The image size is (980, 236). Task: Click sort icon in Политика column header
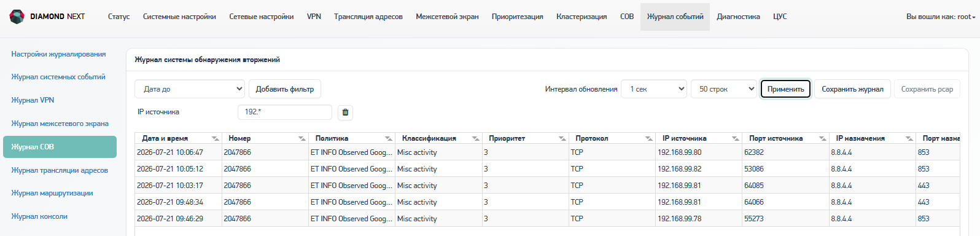coord(388,138)
